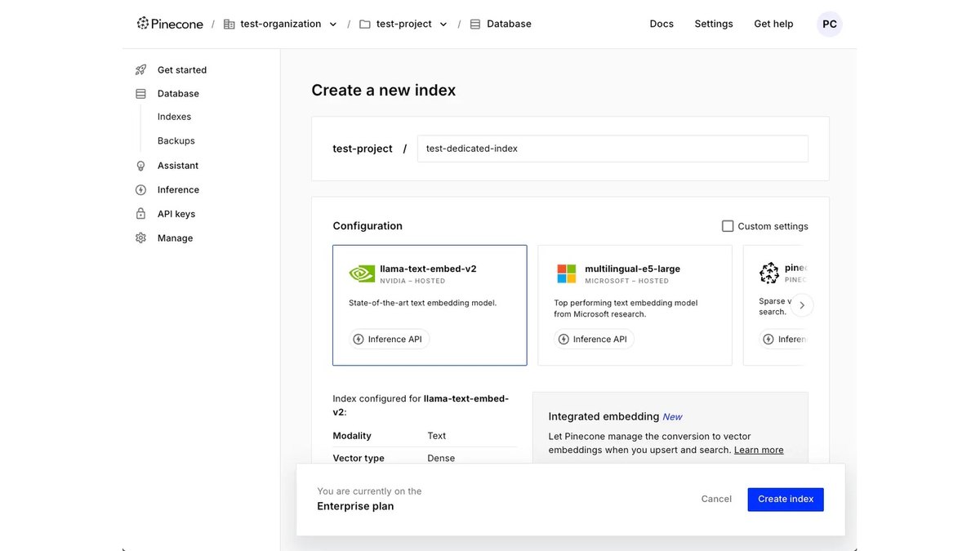
Task: Follow the Learn more link
Action: coord(759,450)
